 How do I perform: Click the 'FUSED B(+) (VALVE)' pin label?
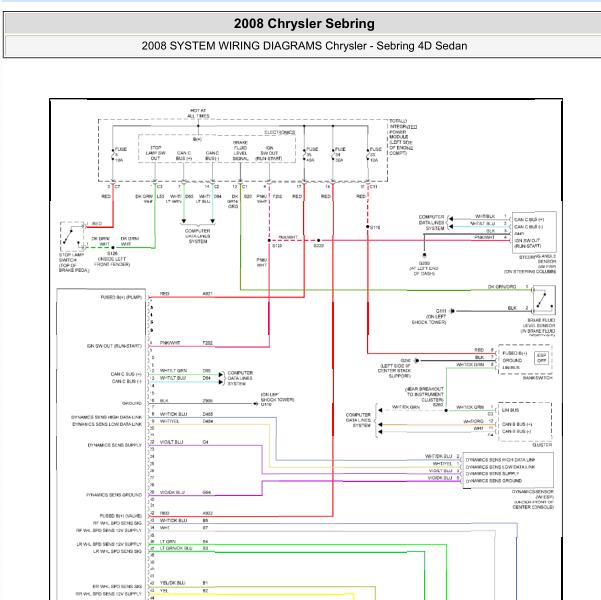(x=121, y=516)
